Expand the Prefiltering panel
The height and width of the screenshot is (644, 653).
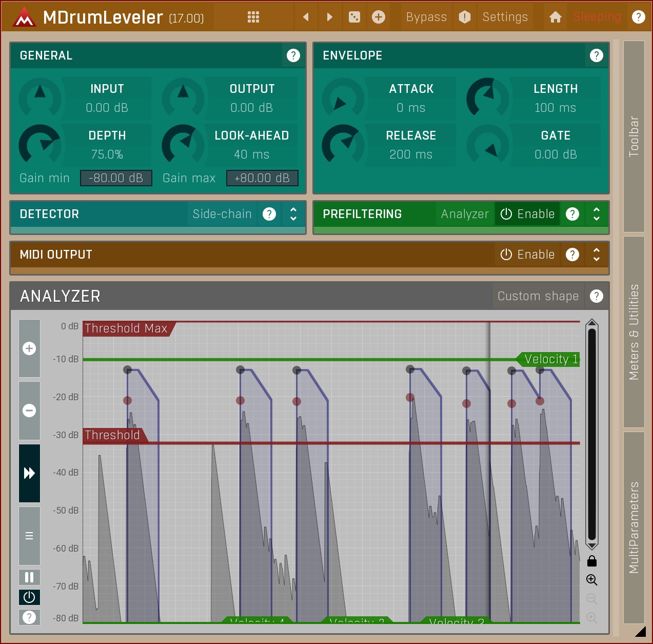pyautogui.click(x=596, y=214)
